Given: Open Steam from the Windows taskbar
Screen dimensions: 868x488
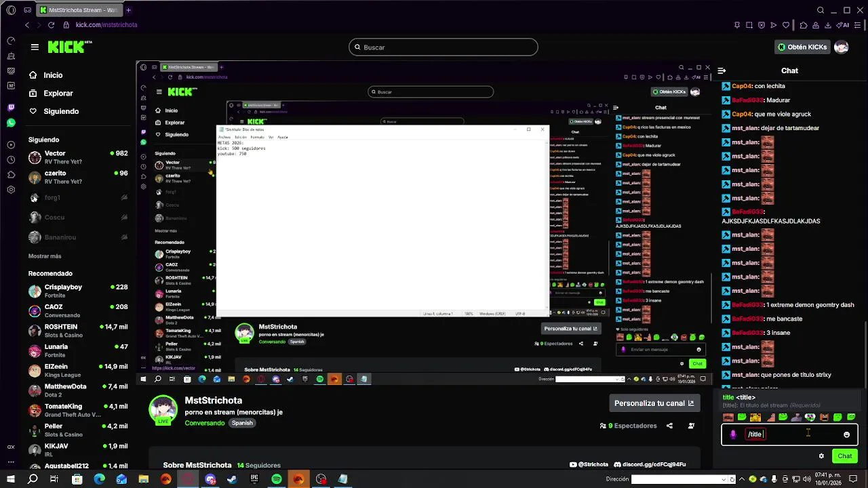Looking at the screenshot, I should pos(232,479).
